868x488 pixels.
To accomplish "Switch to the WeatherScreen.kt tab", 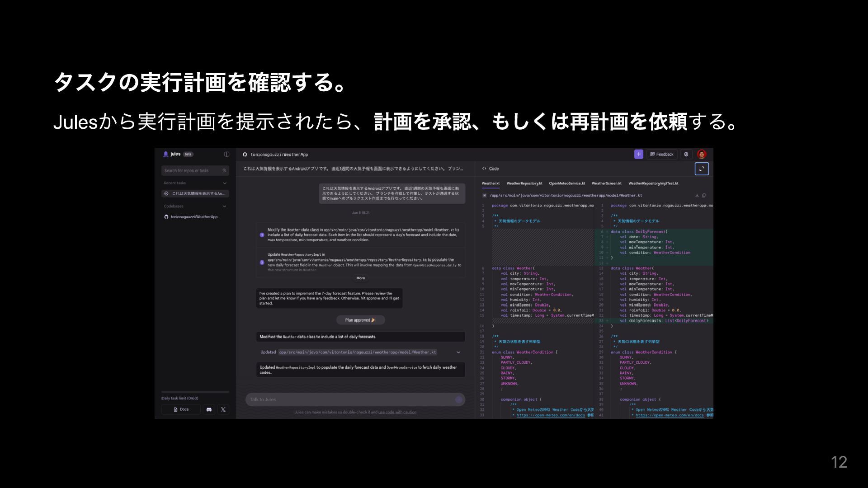I will [607, 183].
